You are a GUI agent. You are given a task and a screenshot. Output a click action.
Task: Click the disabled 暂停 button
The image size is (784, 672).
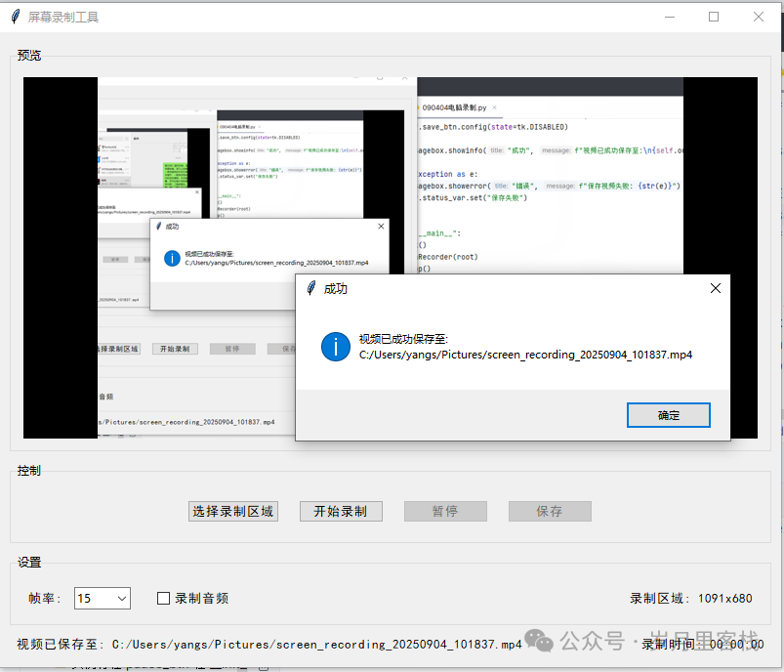click(x=445, y=512)
